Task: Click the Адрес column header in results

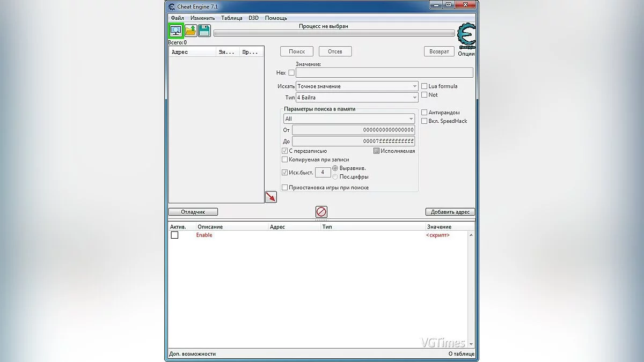Action: [x=192, y=52]
